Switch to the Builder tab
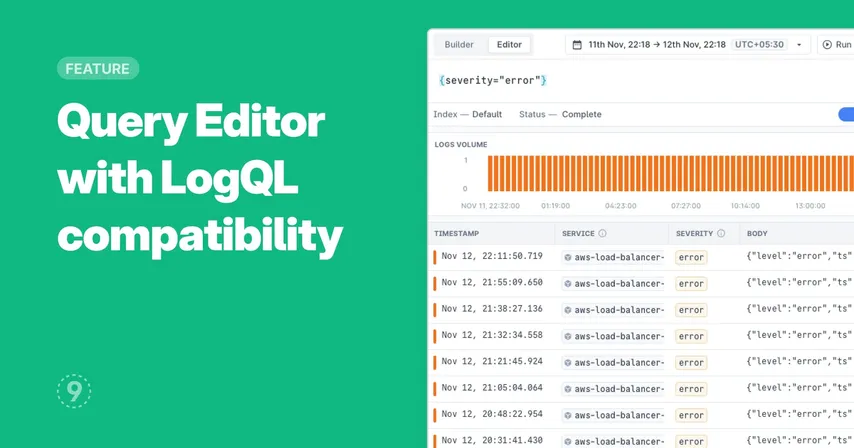Screen dimensions: 854x448 coord(459,45)
